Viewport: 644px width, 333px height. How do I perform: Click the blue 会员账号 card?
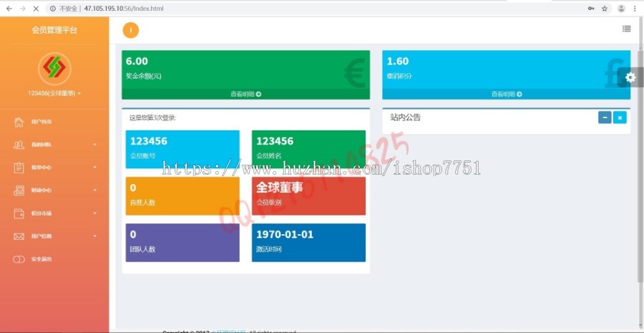pyautogui.click(x=182, y=149)
